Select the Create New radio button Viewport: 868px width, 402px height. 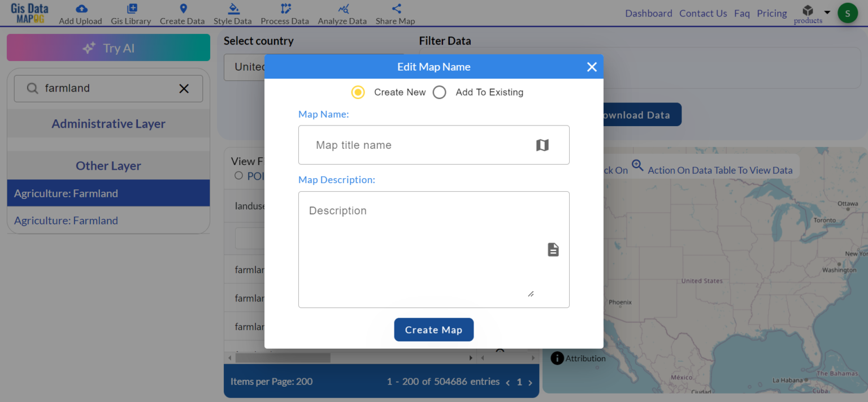click(x=358, y=92)
